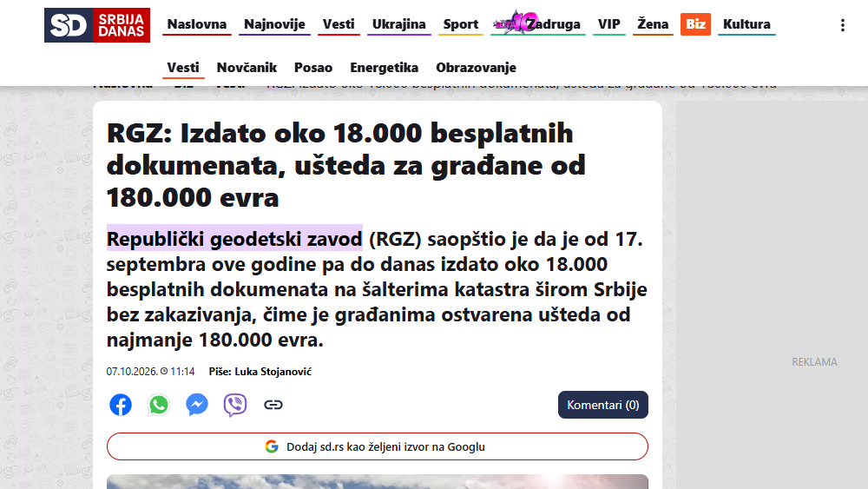Add sd.rs as preferred Google source
Image resolution: width=868 pixels, height=489 pixels.
coord(378,446)
